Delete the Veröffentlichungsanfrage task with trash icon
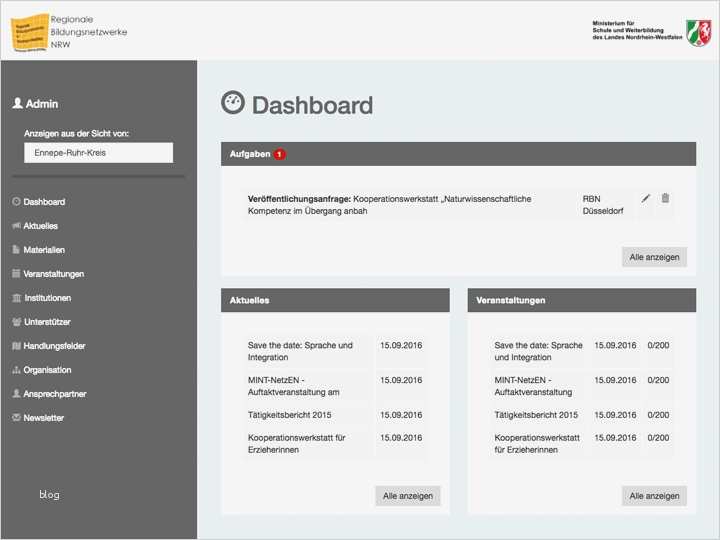Viewport: 720px width, 540px height. click(x=665, y=198)
